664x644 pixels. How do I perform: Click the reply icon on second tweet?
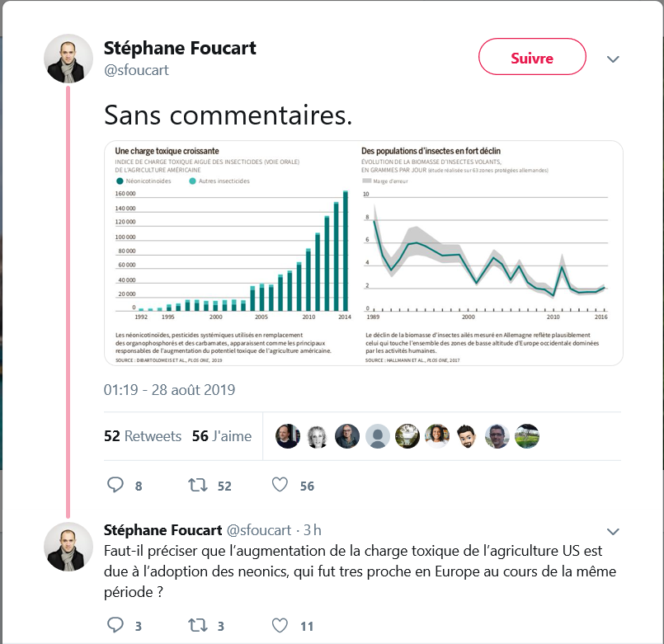click(115, 625)
